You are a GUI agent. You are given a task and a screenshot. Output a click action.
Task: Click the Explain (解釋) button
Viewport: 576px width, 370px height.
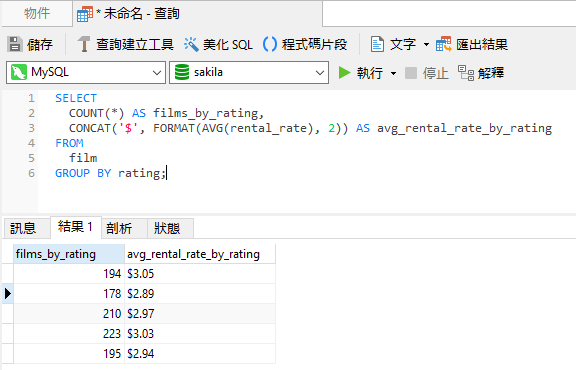click(481, 73)
